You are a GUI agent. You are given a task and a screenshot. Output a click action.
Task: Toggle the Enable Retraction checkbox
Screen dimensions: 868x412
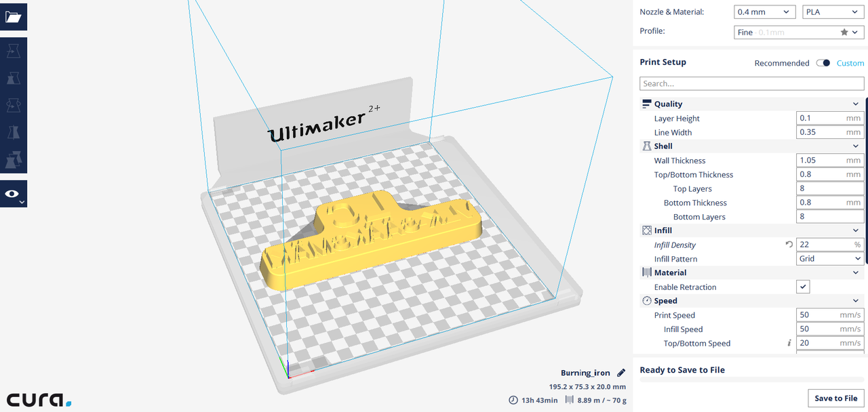(803, 287)
